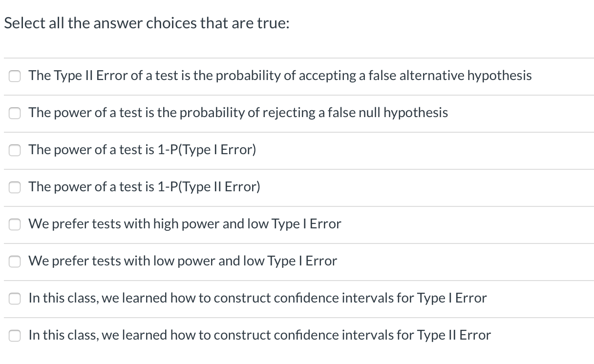Click the 1-P(Type II Error) answer text
The width and height of the screenshot is (594, 364).
point(144,187)
